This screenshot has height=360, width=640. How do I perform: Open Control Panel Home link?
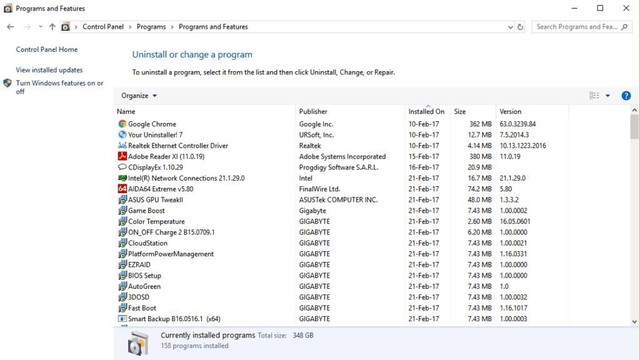(x=47, y=49)
